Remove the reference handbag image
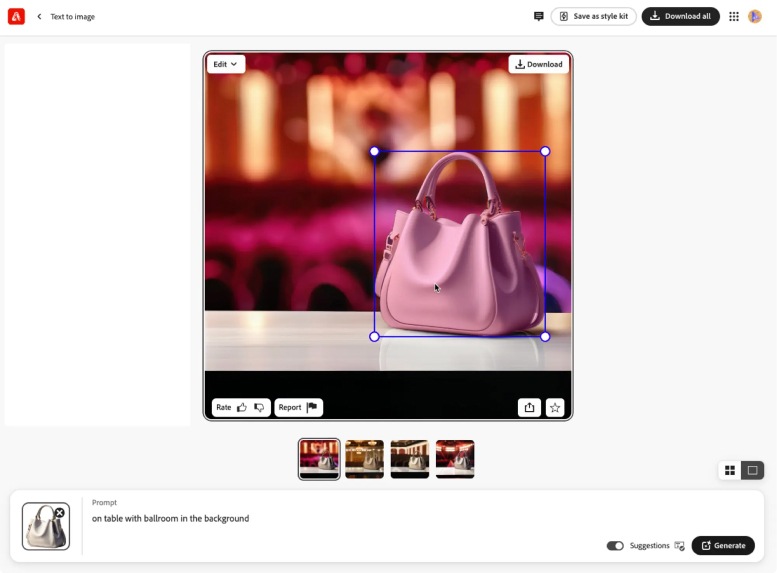The image size is (777, 573). [x=59, y=513]
